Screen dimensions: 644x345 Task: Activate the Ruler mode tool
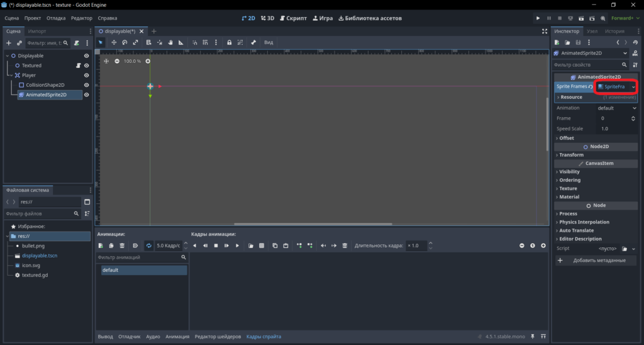pyautogui.click(x=180, y=42)
